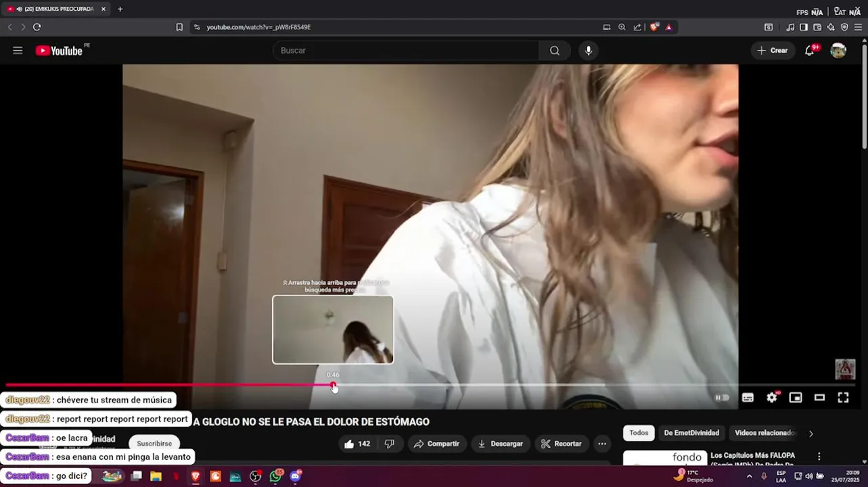Click the Suscribirse button
The height and width of the screenshot is (487, 868).
154,444
